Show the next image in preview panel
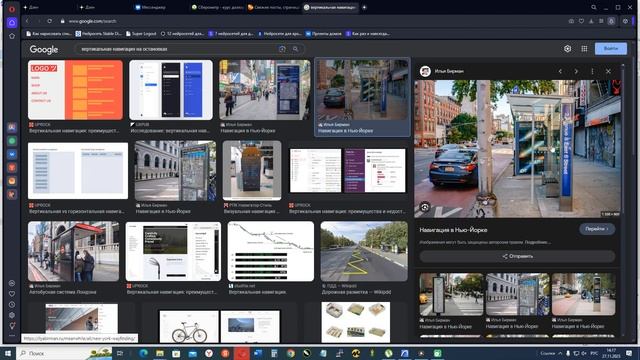 click(x=576, y=71)
